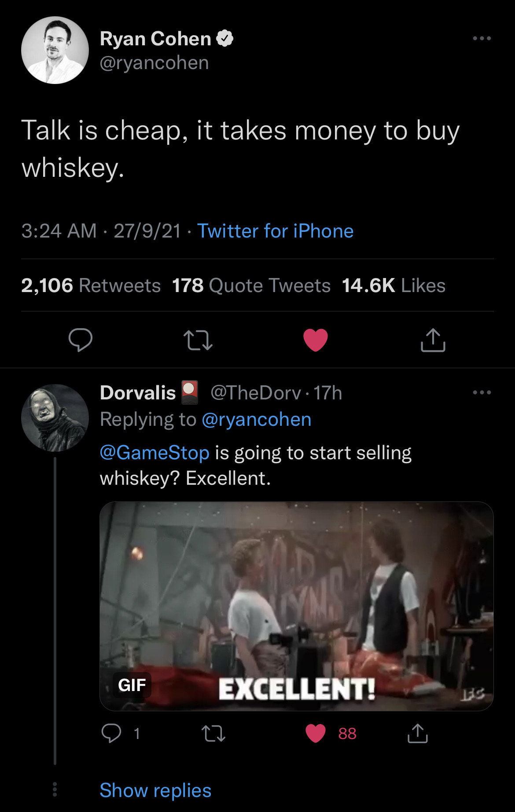Open @ryancohen link in reply
515x812 pixels.
click(256, 420)
